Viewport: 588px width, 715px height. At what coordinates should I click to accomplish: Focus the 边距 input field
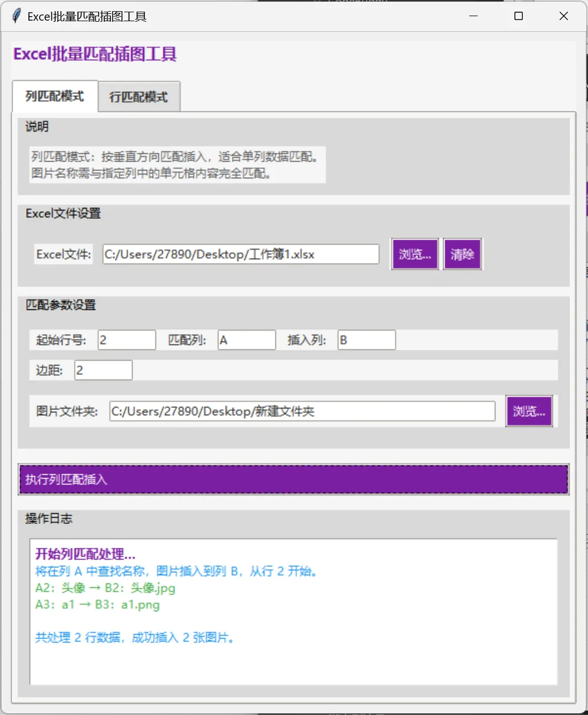pos(103,370)
